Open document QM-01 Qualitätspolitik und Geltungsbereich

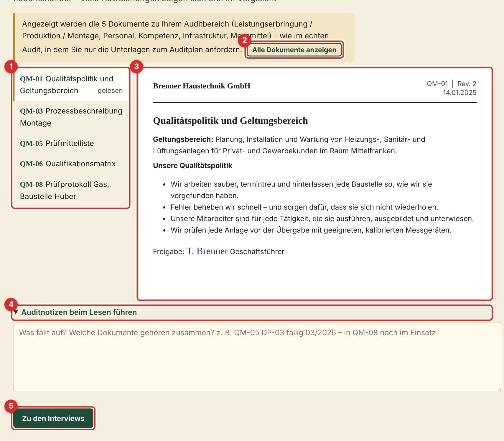pos(71,85)
